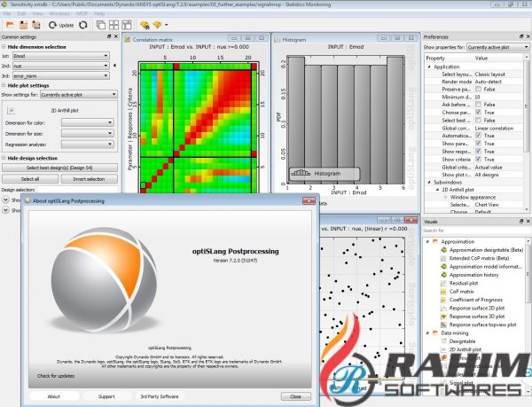Screen dimensions: 532x407
Task: Select Extended CoP matrix (Beta) visual
Action: (x=479, y=258)
